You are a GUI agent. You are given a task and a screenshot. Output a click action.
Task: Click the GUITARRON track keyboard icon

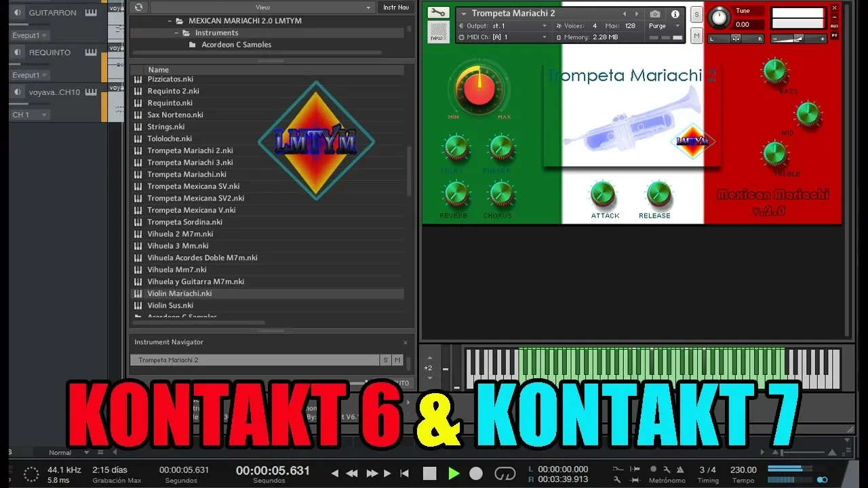click(x=91, y=13)
